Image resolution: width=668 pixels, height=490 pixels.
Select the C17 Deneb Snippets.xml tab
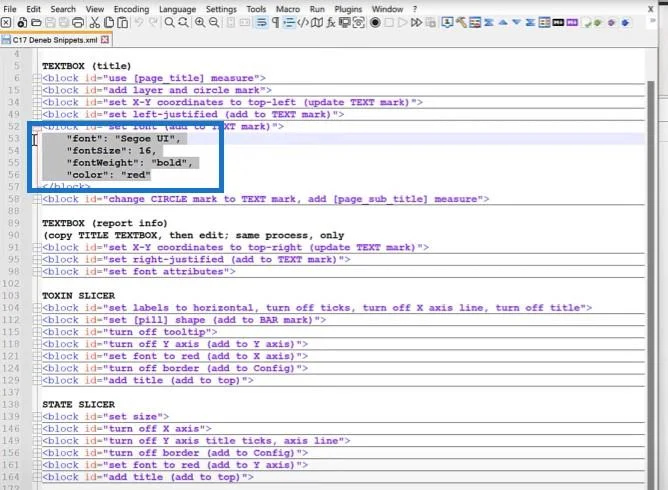tap(55, 40)
